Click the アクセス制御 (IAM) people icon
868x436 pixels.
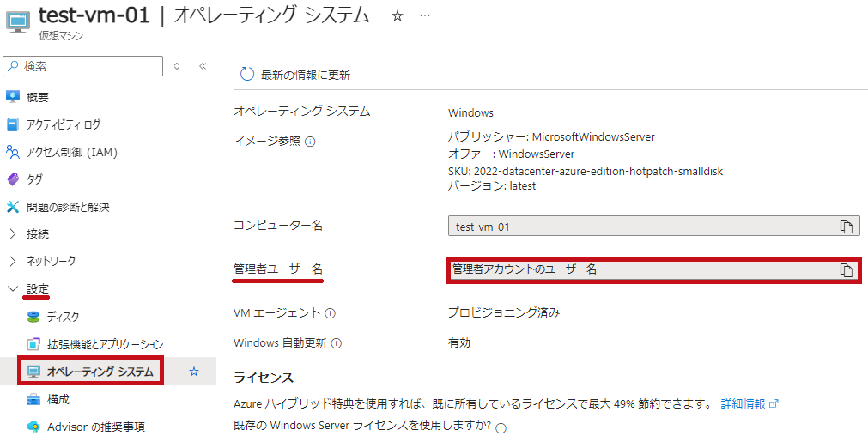click(x=13, y=152)
